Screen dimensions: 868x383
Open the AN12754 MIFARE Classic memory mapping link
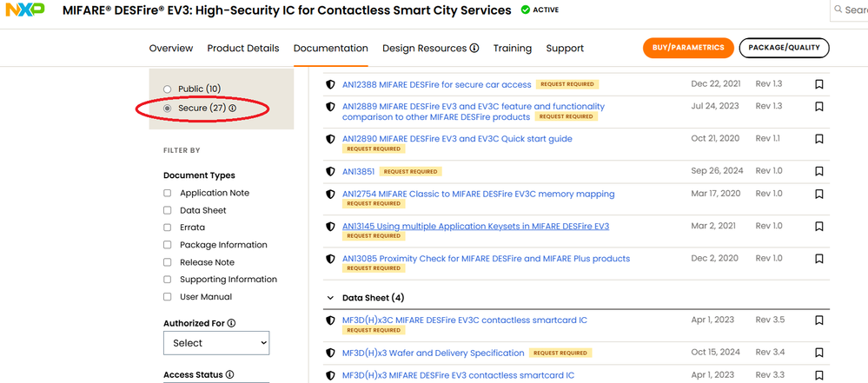[478, 194]
